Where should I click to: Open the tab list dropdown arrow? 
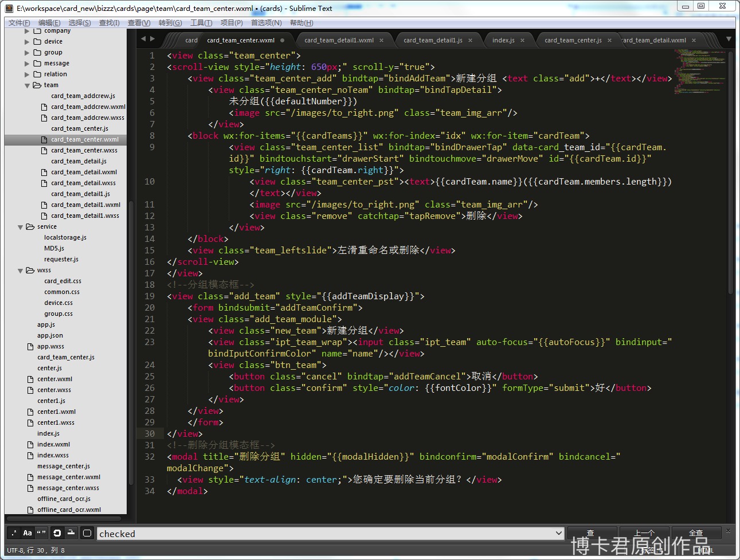coord(729,40)
